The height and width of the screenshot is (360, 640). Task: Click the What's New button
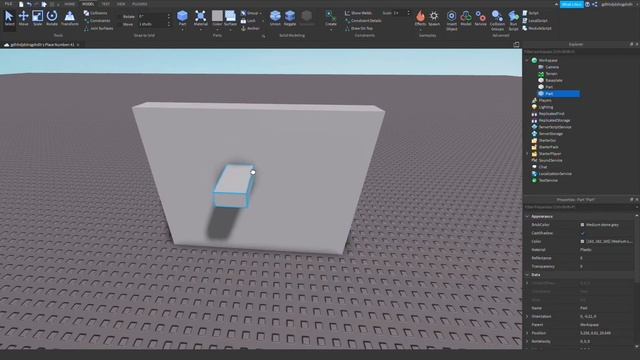tap(571, 4)
